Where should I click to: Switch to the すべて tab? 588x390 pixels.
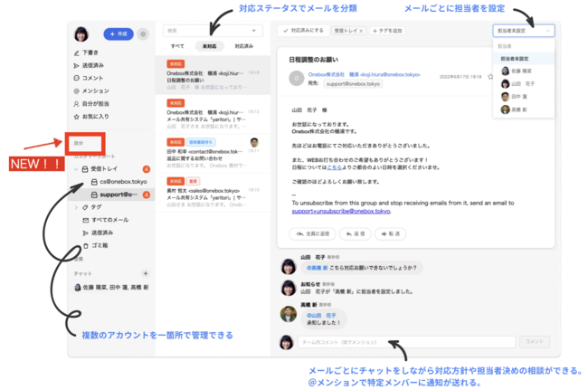[177, 45]
